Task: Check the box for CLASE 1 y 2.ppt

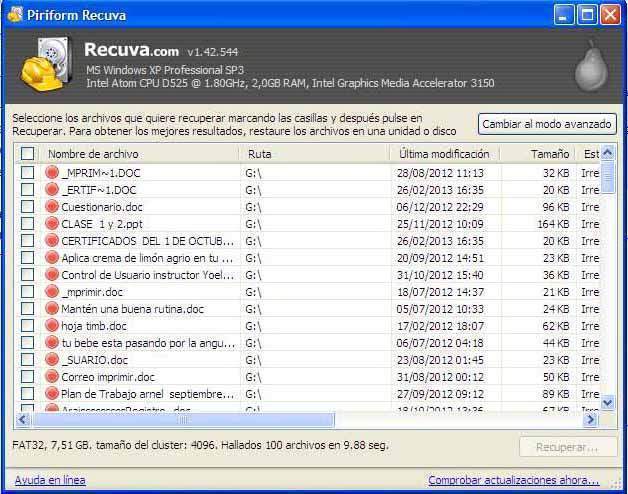Action: tap(28, 224)
